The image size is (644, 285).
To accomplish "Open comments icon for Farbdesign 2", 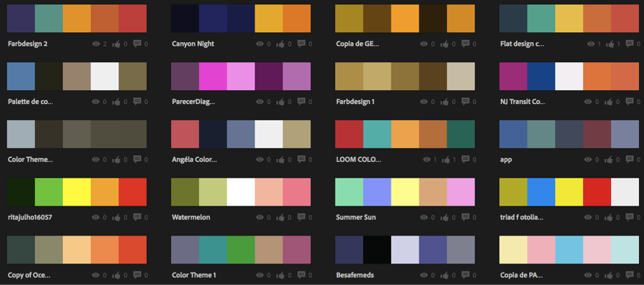I will [x=137, y=44].
